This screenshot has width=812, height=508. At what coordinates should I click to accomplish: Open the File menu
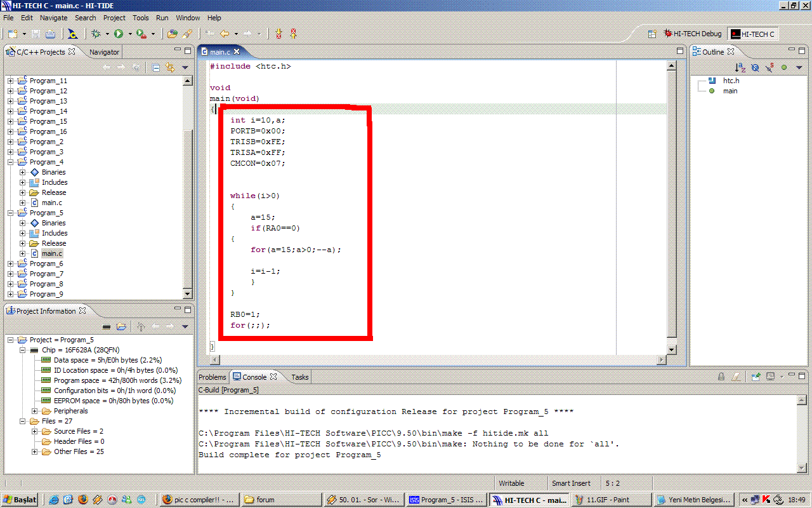(x=8, y=18)
